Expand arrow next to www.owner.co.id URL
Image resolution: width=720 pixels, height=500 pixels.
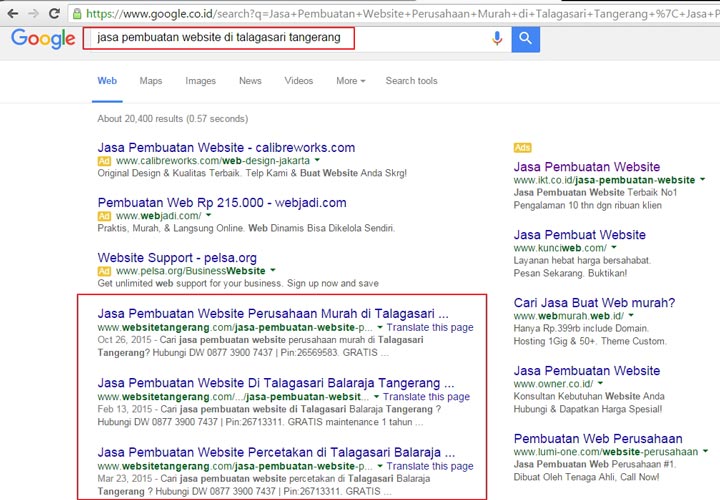pyautogui.click(x=600, y=383)
